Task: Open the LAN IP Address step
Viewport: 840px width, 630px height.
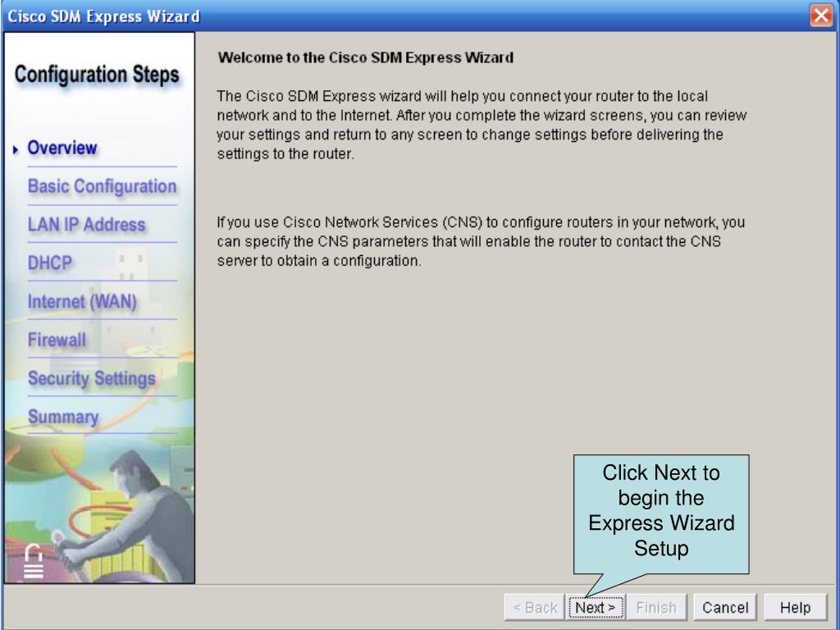Action: point(86,225)
